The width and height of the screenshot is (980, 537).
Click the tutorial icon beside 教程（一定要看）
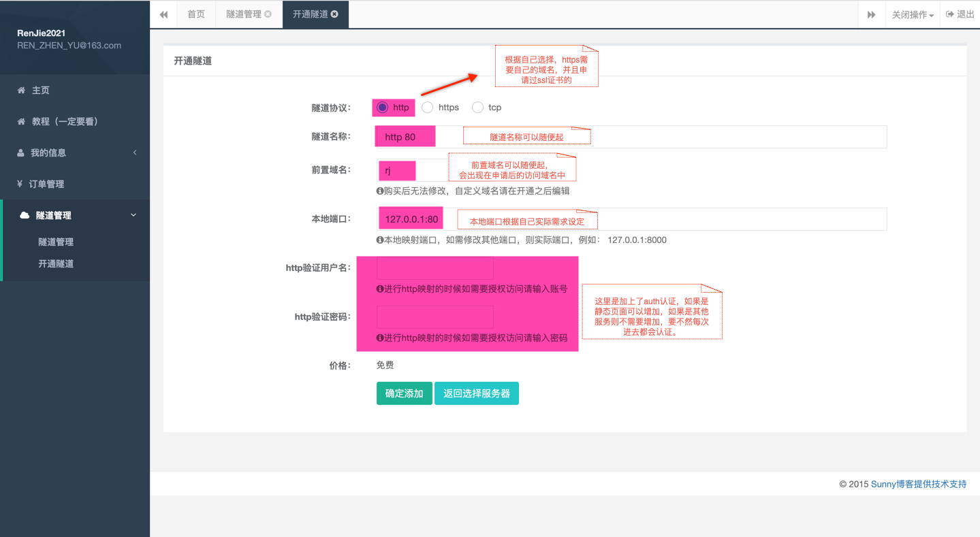click(x=21, y=122)
